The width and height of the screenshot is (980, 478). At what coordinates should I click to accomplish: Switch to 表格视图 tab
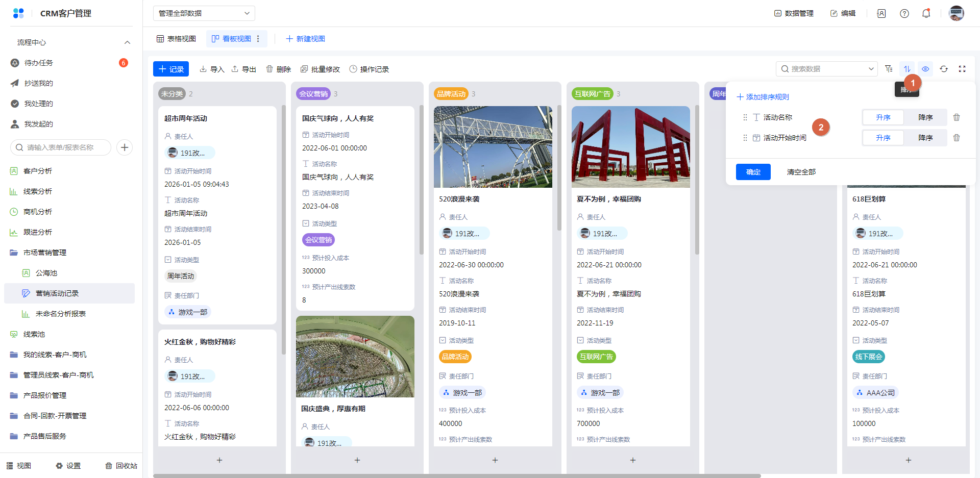pos(176,39)
